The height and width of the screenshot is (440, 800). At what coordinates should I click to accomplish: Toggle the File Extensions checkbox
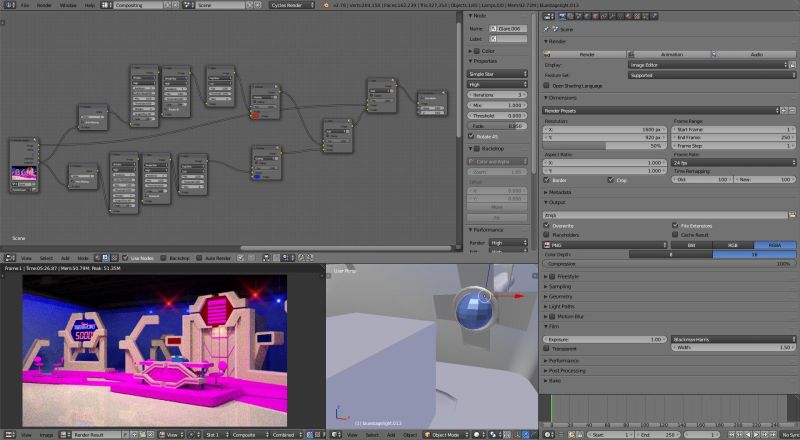coord(675,225)
